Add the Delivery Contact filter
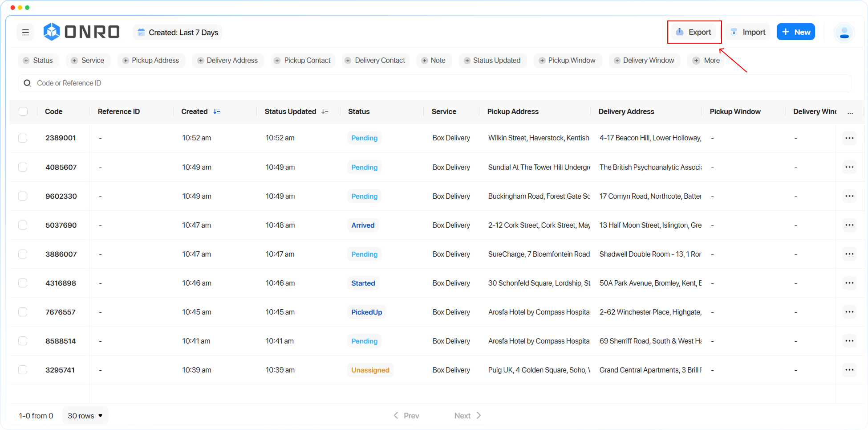The height and width of the screenshot is (430, 868). 375,60
